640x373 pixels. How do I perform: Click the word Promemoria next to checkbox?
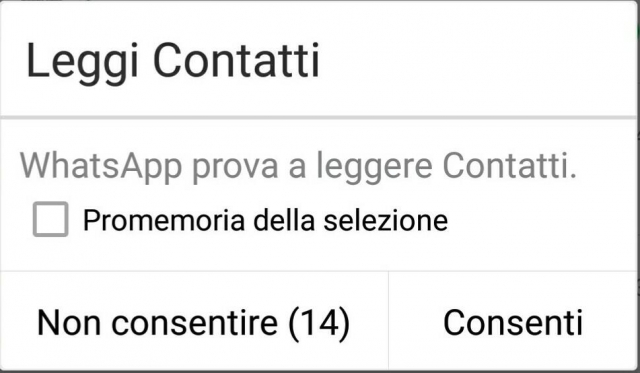pos(164,220)
